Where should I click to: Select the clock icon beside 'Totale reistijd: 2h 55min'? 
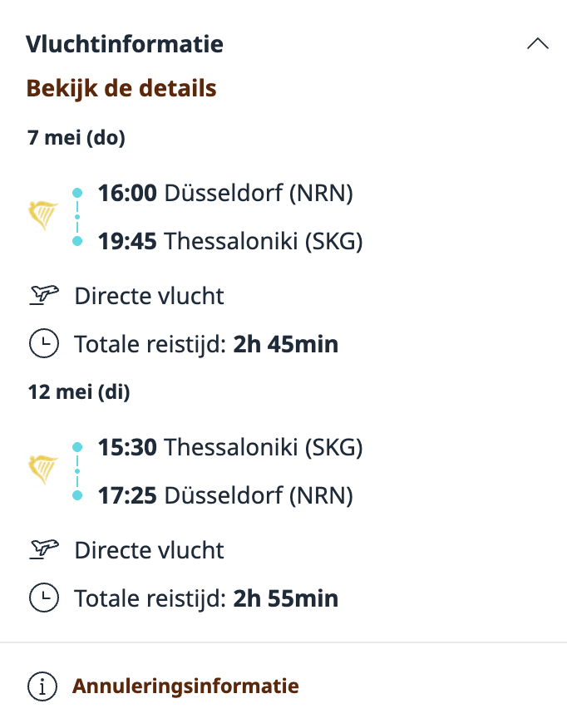44,598
